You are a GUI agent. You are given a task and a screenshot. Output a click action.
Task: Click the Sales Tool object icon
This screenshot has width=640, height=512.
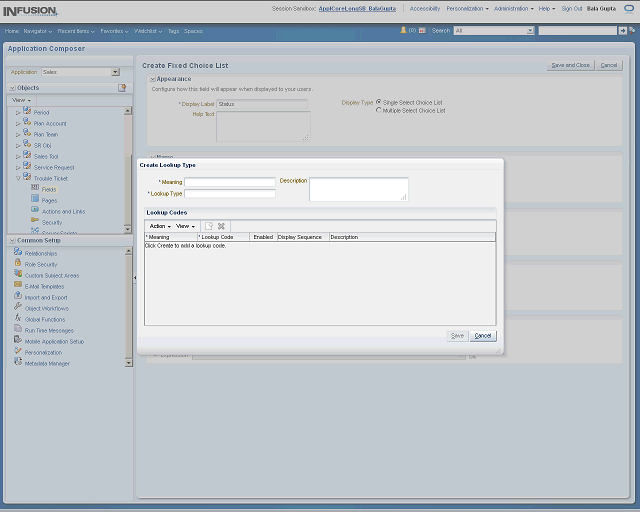tap(27, 155)
